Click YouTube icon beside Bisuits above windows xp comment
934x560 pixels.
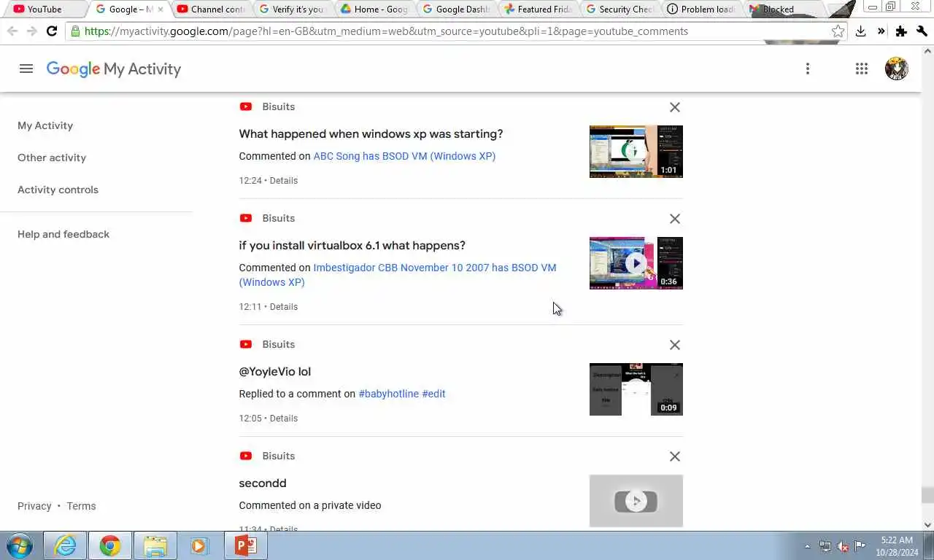click(x=246, y=106)
